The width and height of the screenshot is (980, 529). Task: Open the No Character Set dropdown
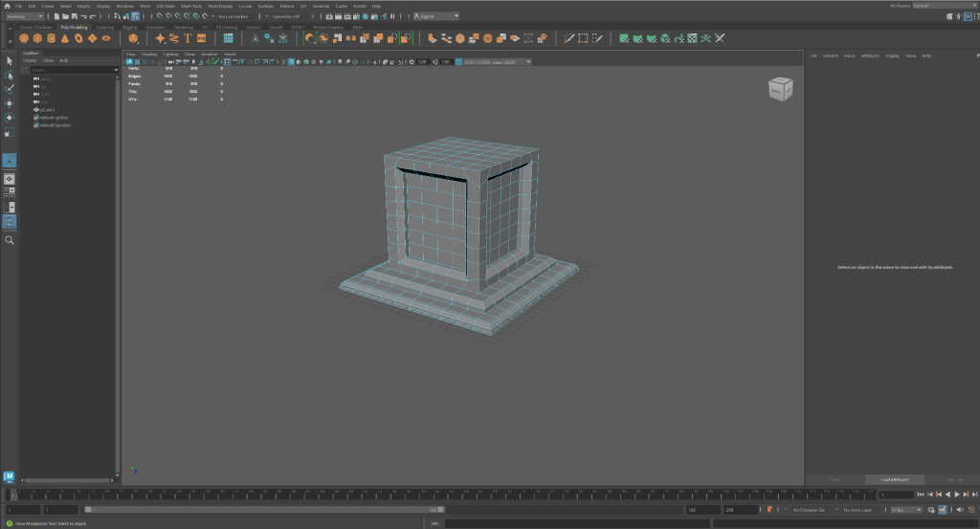click(810, 510)
